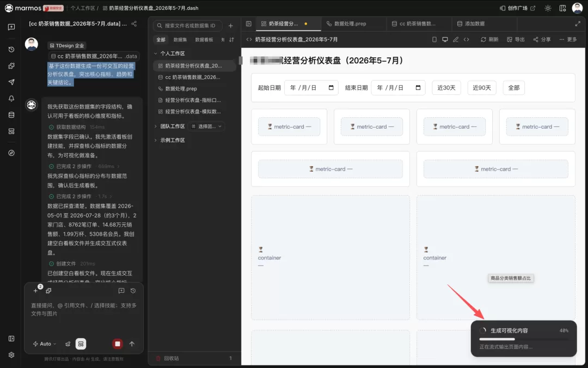Switch to 添加数据 tab

point(485,23)
